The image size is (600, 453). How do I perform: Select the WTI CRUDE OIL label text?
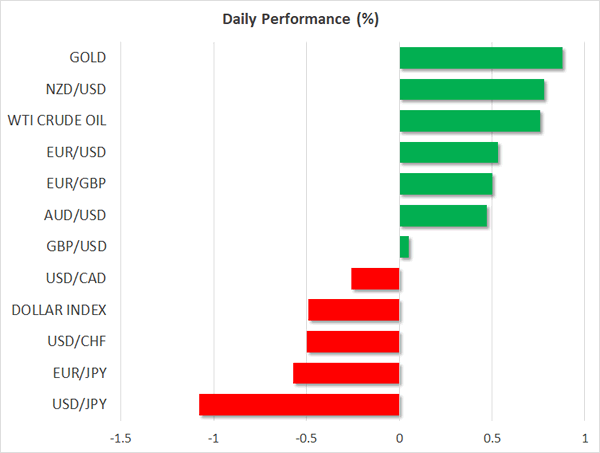point(57,121)
